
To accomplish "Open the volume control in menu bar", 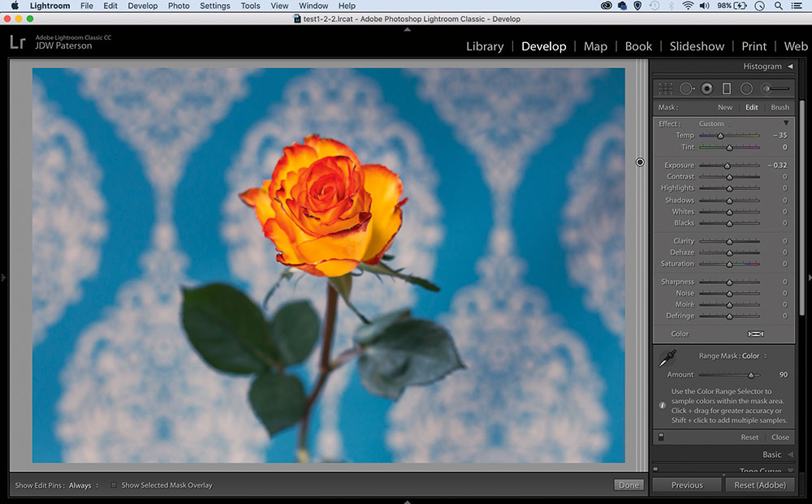I will [x=704, y=6].
